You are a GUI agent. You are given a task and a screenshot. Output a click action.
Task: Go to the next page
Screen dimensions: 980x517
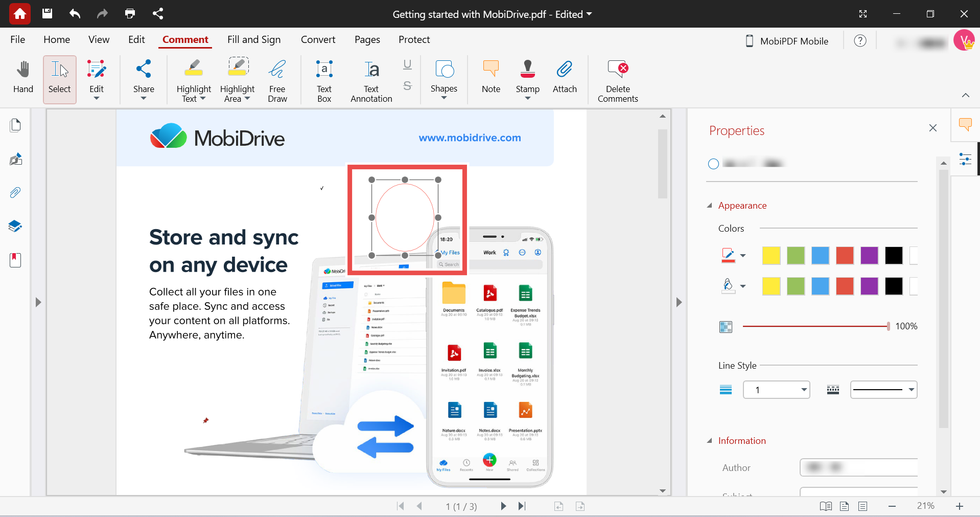coord(503,506)
